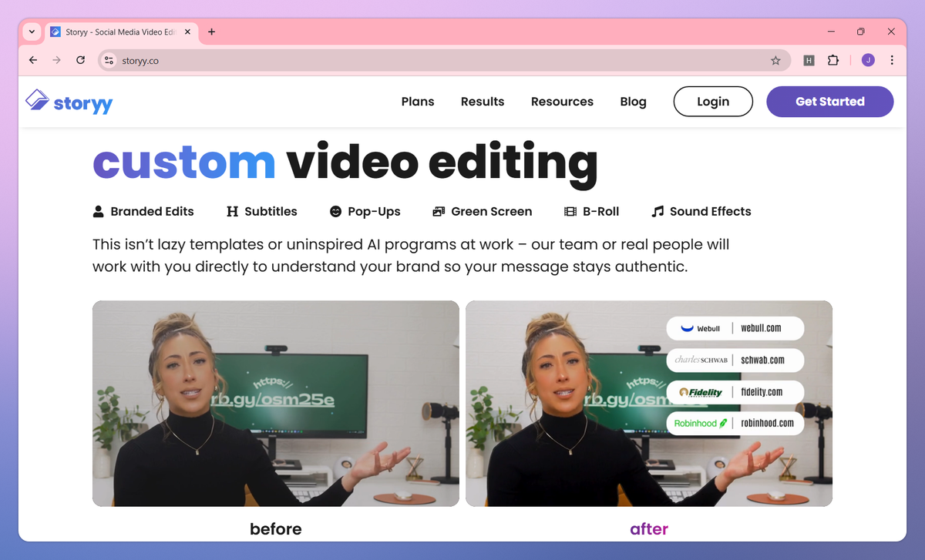The image size is (925, 560).
Task: Go back with the browser back arrow
Action: click(x=32, y=60)
